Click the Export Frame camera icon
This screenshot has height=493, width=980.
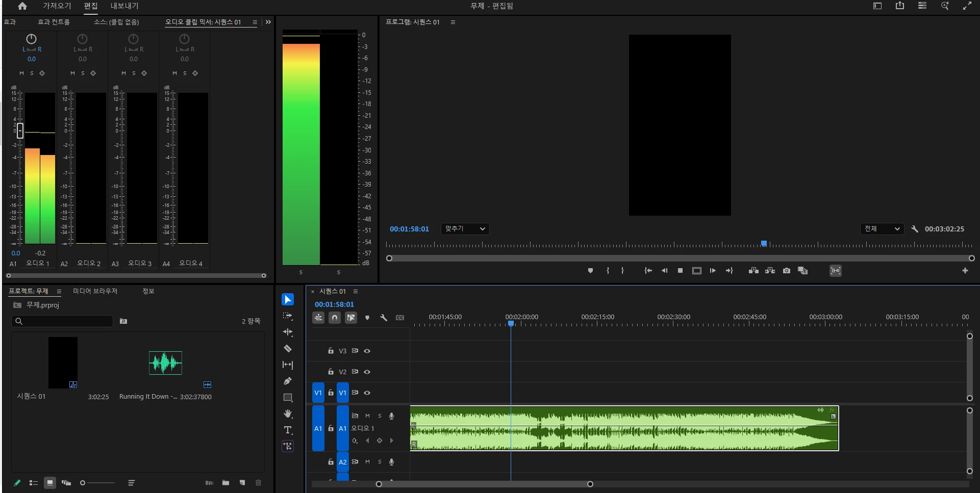[x=787, y=271]
